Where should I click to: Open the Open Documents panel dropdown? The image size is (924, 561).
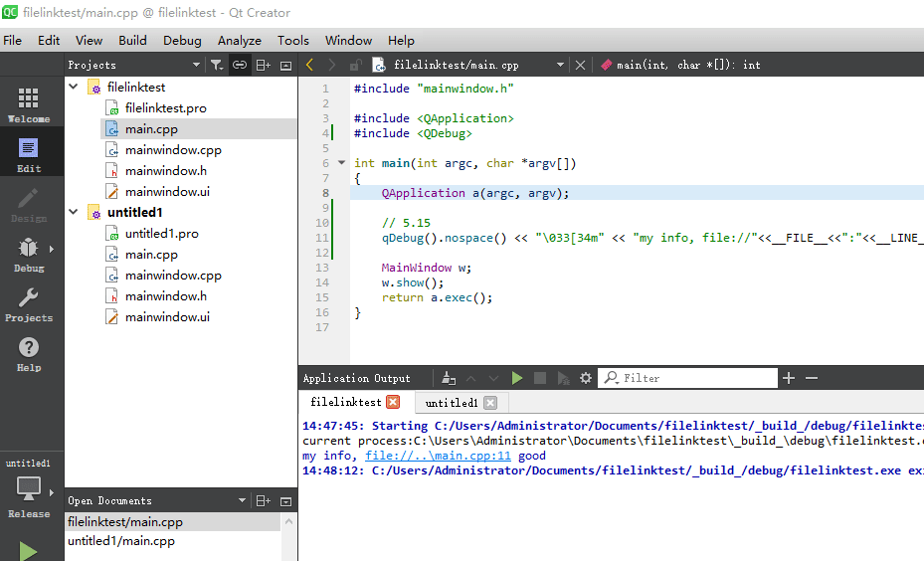pyautogui.click(x=242, y=500)
